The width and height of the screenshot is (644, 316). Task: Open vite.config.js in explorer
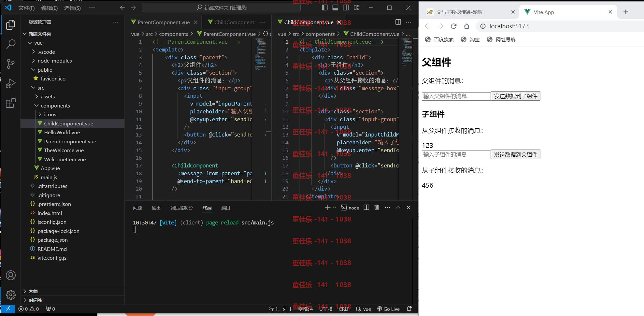click(52, 258)
